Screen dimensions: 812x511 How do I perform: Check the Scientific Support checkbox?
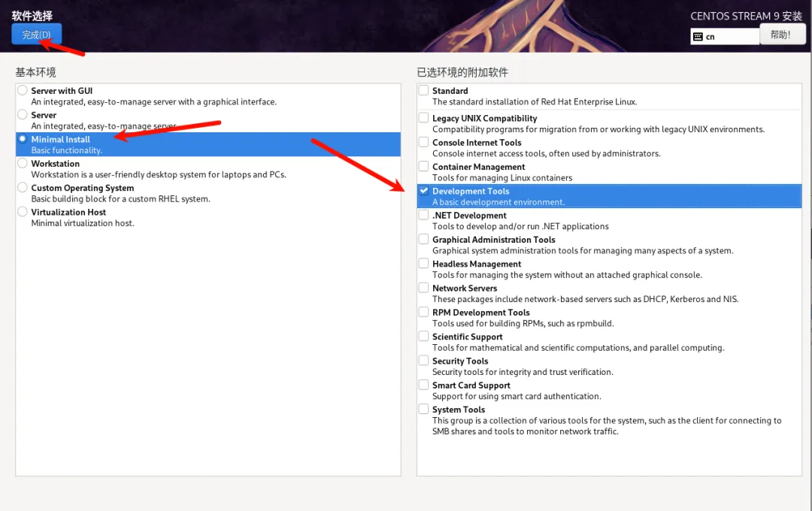pos(423,337)
